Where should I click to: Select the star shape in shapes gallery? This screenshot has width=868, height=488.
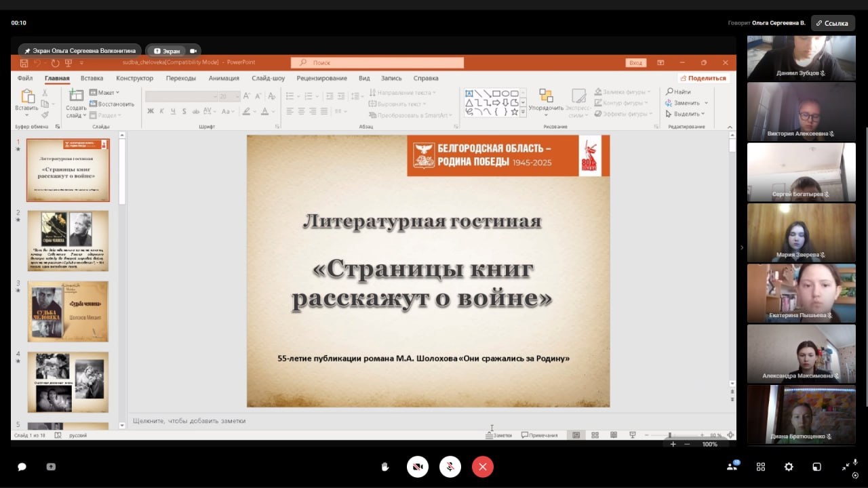[x=515, y=112]
